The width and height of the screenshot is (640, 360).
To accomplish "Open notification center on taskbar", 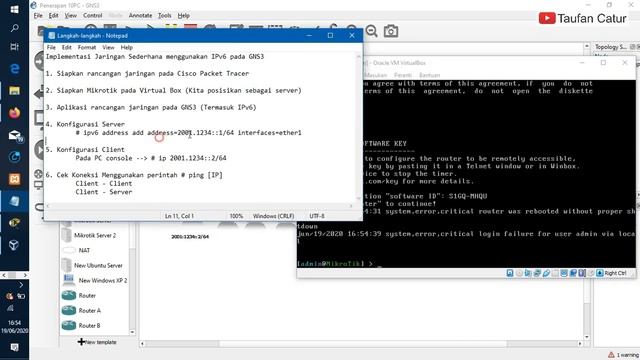I will click(14, 347).
